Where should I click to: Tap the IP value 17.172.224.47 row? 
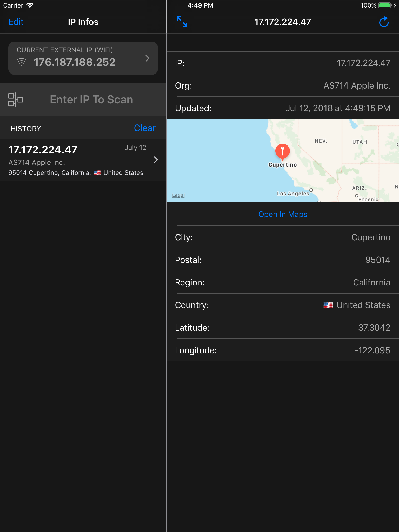click(283, 63)
